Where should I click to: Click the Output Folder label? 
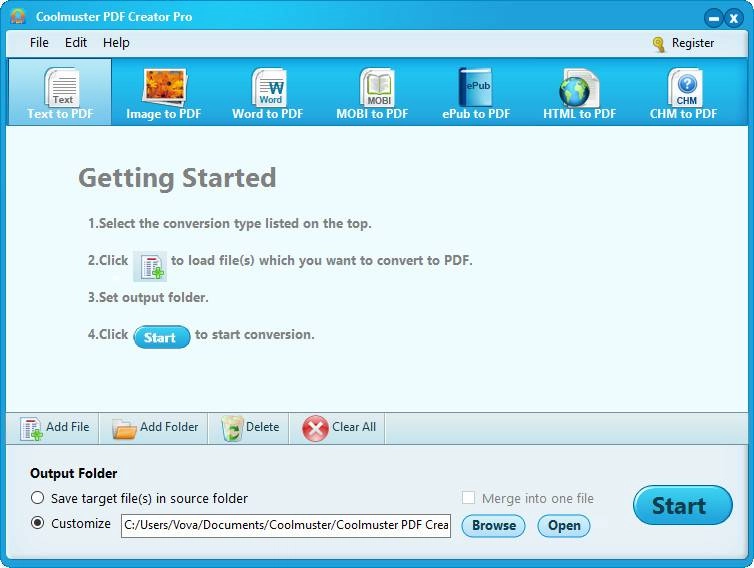pyautogui.click(x=74, y=473)
